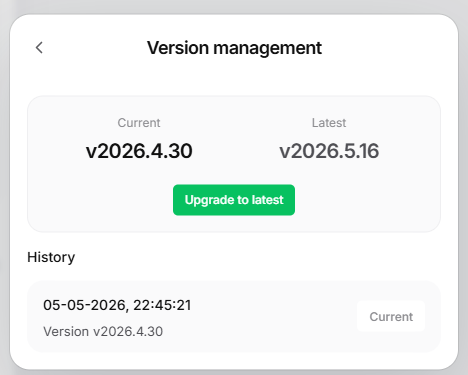Click the latest version v2026.5.16 text
The height and width of the screenshot is (375, 468).
click(329, 151)
